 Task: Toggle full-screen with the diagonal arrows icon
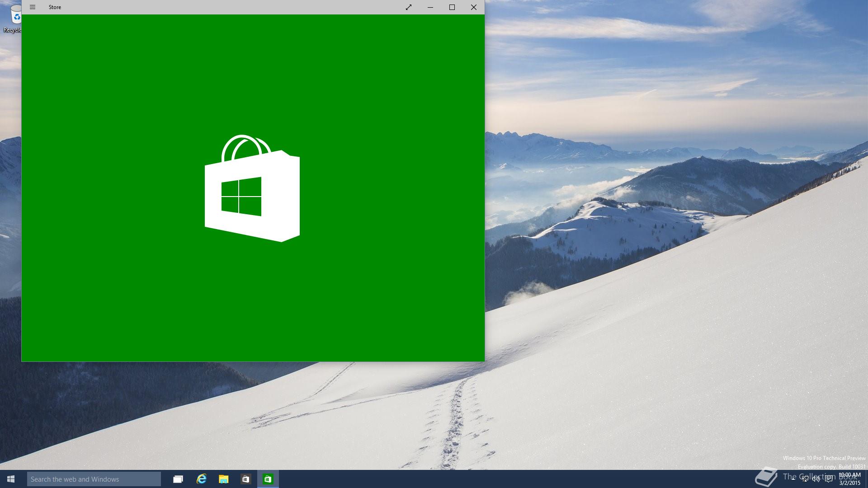pos(409,7)
